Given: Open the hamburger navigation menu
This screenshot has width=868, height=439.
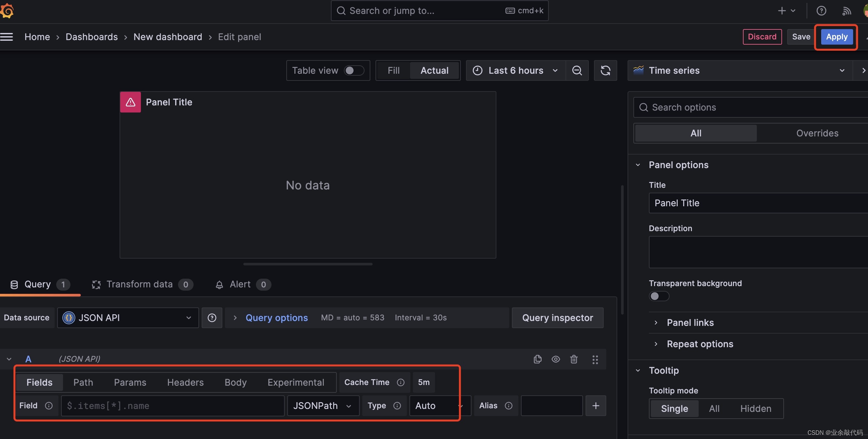Looking at the screenshot, I should click(7, 37).
